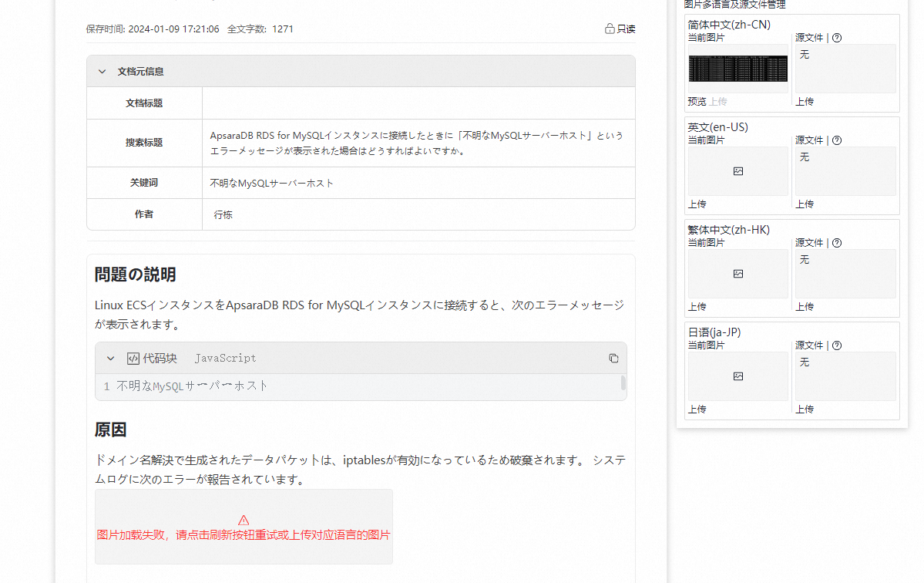Click the image placeholder icon for 繁体中文(zh-HK)
Screen dimensions: 924x583
(738, 273)
